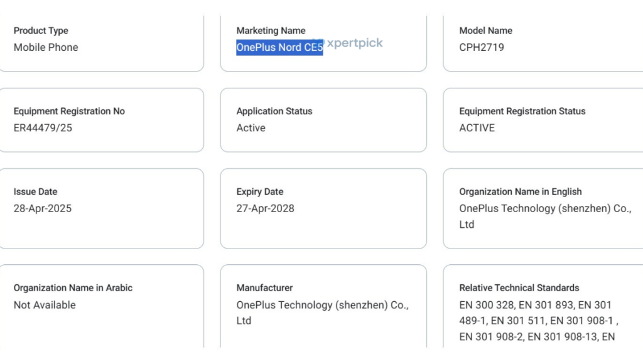This screenshot has width=643, height=364.
Task: Select the expiry date 27-Apr-2028
Action: (x=265, y=208)
